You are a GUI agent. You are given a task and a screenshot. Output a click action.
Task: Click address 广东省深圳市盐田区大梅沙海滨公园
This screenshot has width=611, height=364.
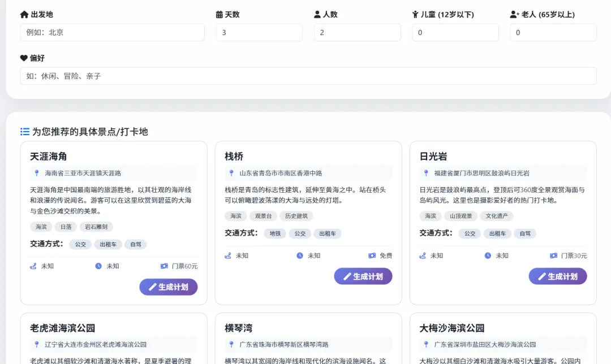(485, 344)
